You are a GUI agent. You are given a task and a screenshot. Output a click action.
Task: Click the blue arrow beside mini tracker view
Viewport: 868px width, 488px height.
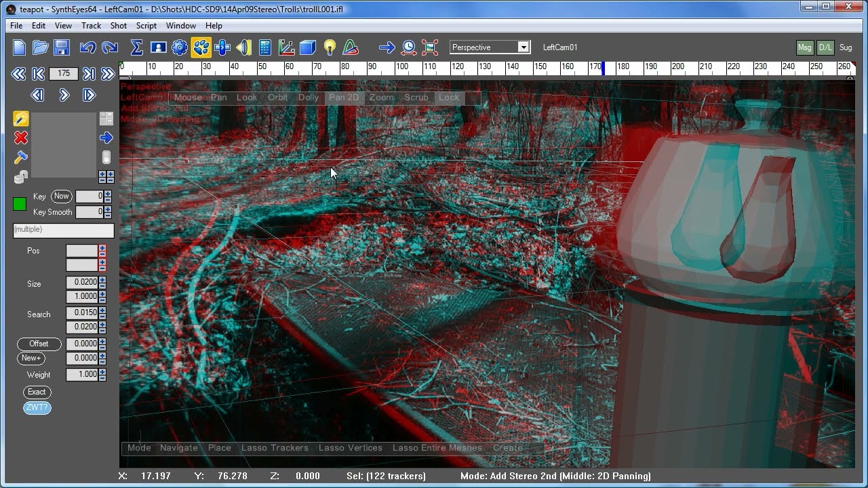coord(106,138)
